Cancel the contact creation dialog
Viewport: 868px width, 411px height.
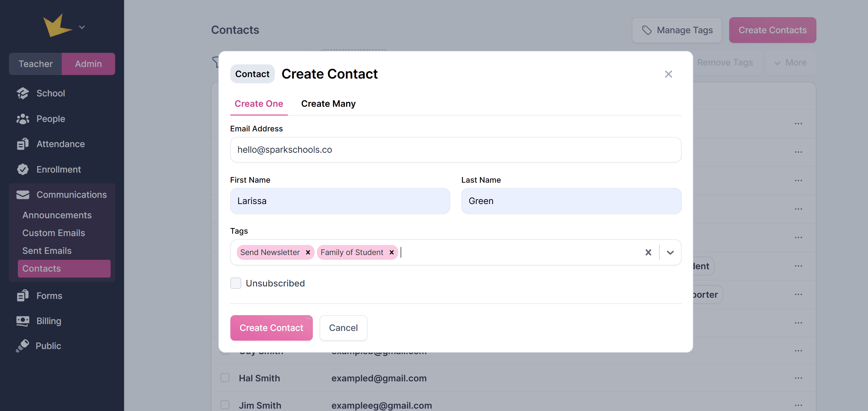[x=343, y=327]
